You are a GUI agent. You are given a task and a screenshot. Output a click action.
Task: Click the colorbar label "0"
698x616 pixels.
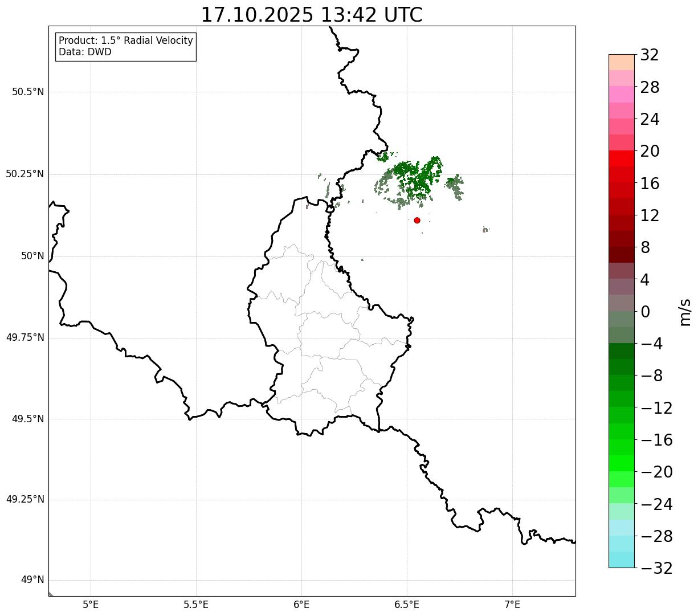645,312
